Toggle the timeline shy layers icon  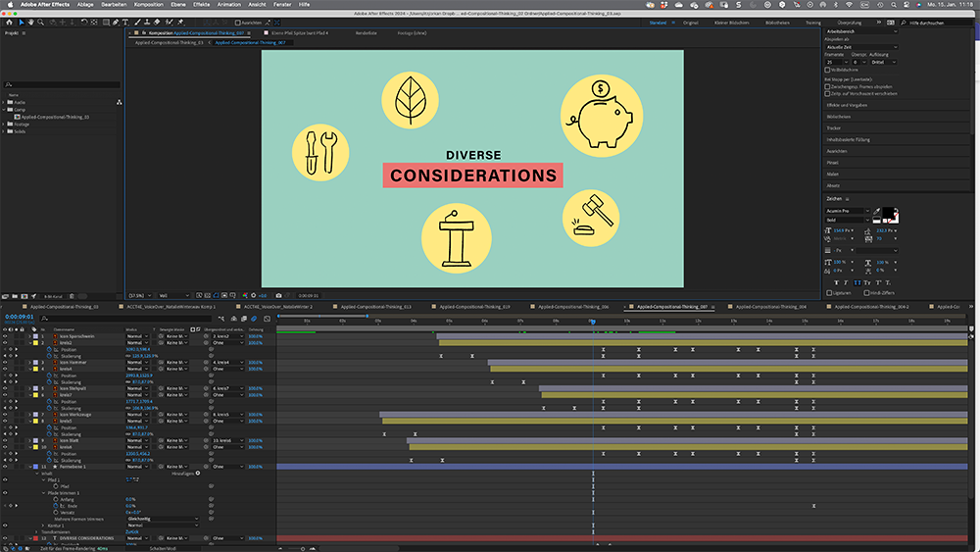234,319
